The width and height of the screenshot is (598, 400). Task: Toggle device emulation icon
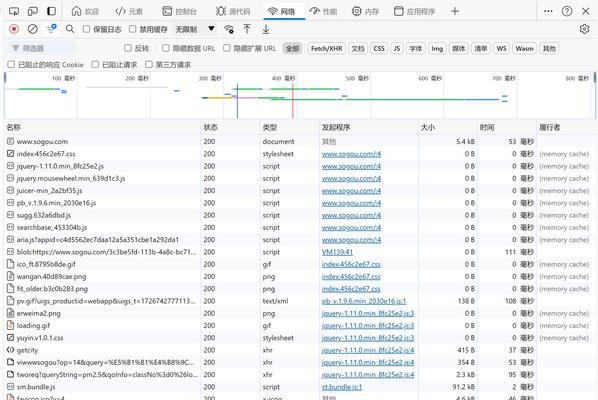(33, 11)
